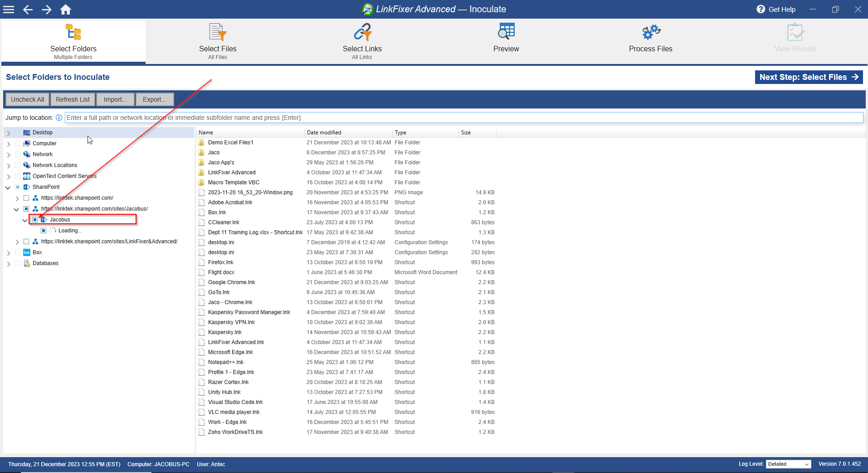Click site icon for linktek.sharepoint.com/sites/Jacobus/
868x473 pixels.
click(x=35, y=209)
